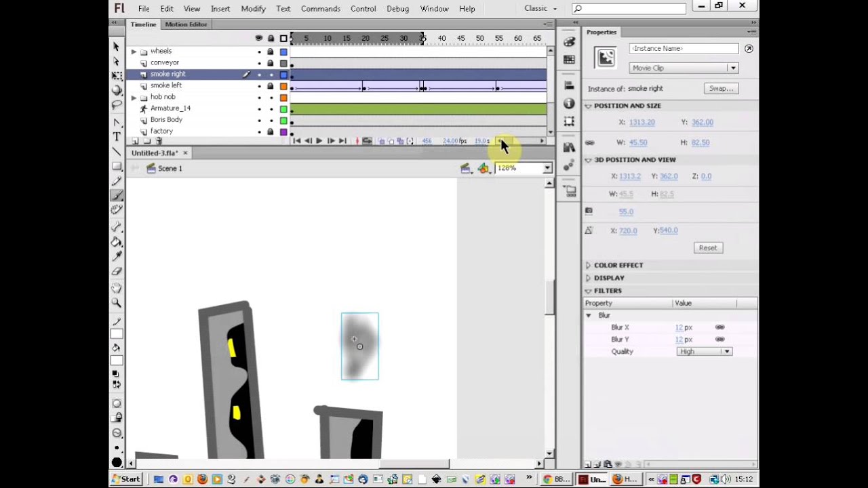Screen dimensions: 868x488
Task: Collapse the 3D Position and View section
Action: click(588, 160)
